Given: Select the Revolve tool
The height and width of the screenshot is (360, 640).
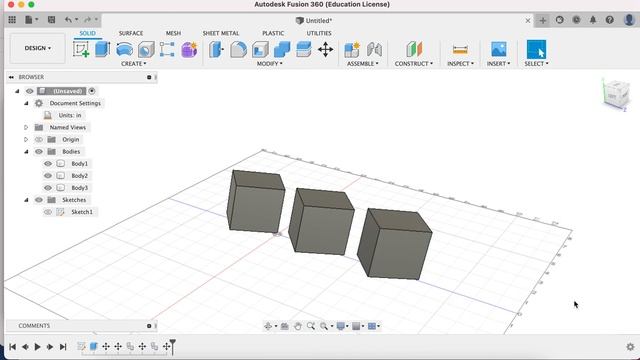Looking at the screenshot, I should [124, 49].
